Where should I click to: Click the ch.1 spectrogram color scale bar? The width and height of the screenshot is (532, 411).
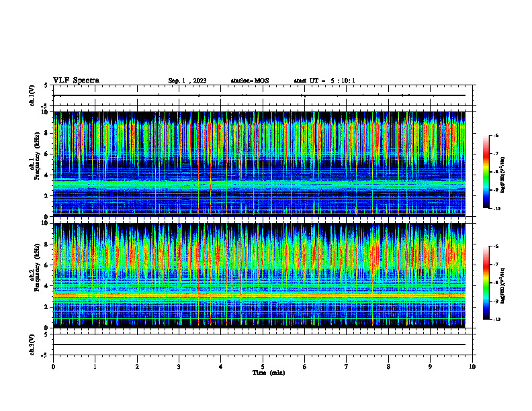click(x=486, y=172)
